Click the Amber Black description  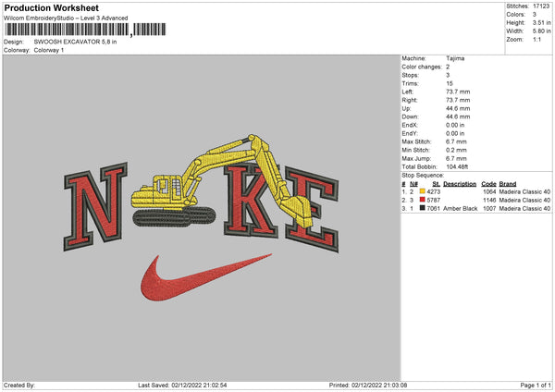pyautogui.click(x=460, y=208)
